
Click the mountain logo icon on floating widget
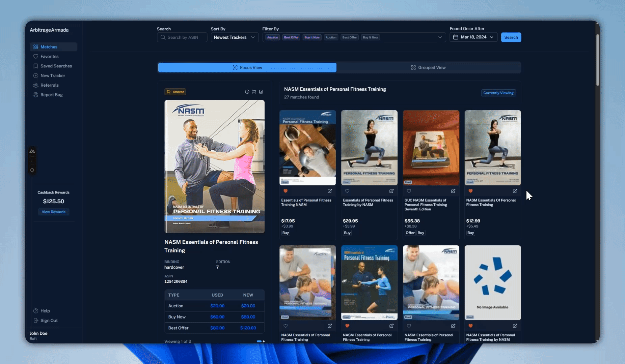(32, 151)
